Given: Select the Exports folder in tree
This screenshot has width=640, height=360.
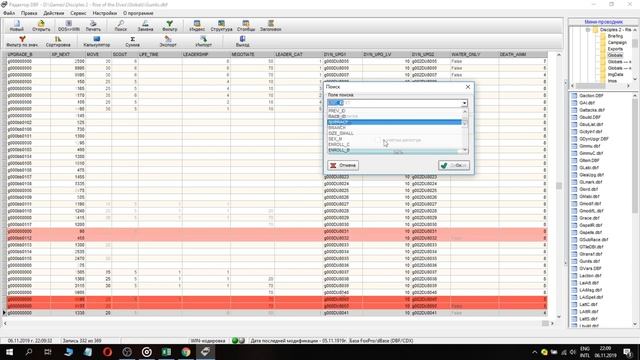Looking at the screenshot, I should [615, 49].
